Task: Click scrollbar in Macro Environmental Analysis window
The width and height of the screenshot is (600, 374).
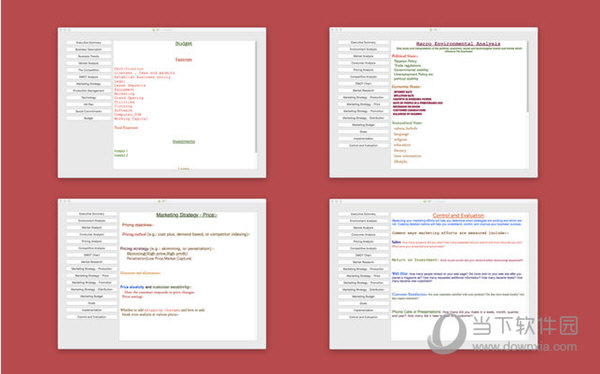Action: point(528,77)
